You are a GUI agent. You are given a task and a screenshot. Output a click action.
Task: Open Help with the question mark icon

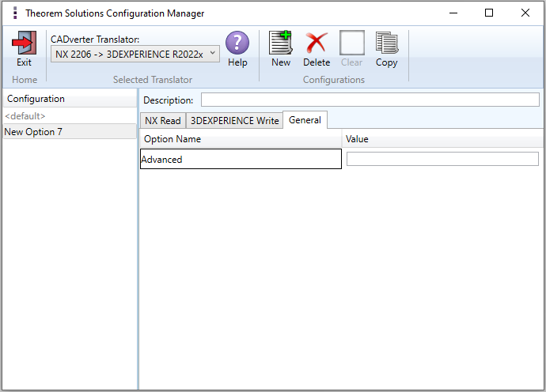(x=237, y=43)
